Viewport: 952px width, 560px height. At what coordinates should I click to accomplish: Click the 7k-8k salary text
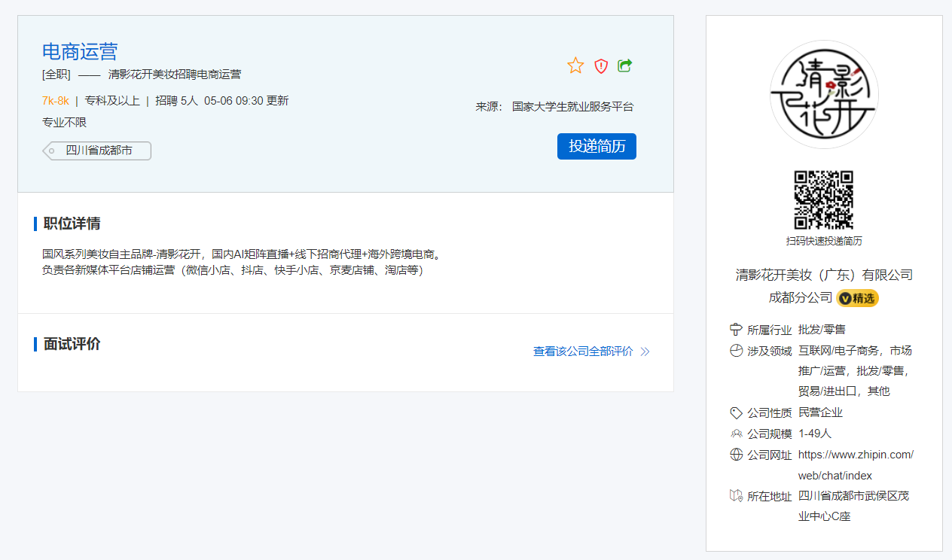(56, 101)
